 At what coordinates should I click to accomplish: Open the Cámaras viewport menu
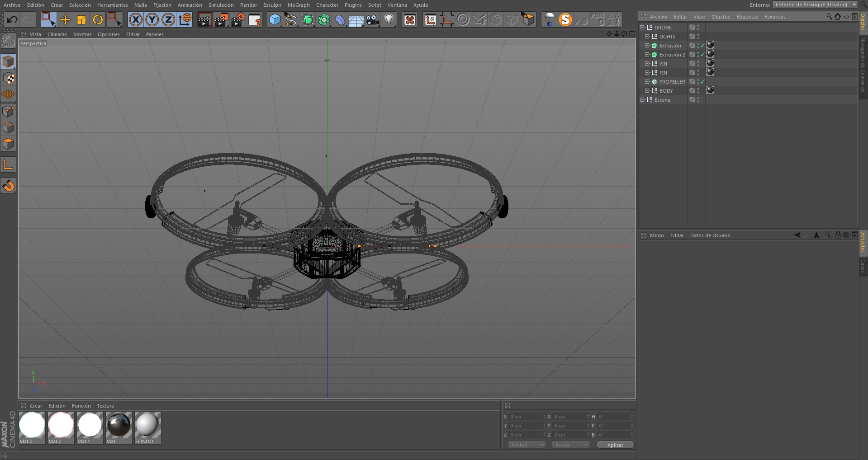coord(57,34)
